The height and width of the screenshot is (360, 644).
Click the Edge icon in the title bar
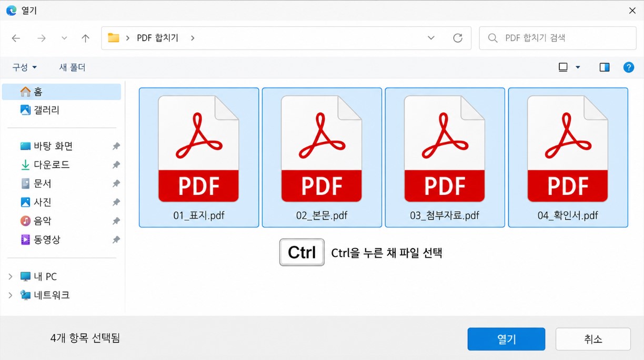[x=11, y=11]
